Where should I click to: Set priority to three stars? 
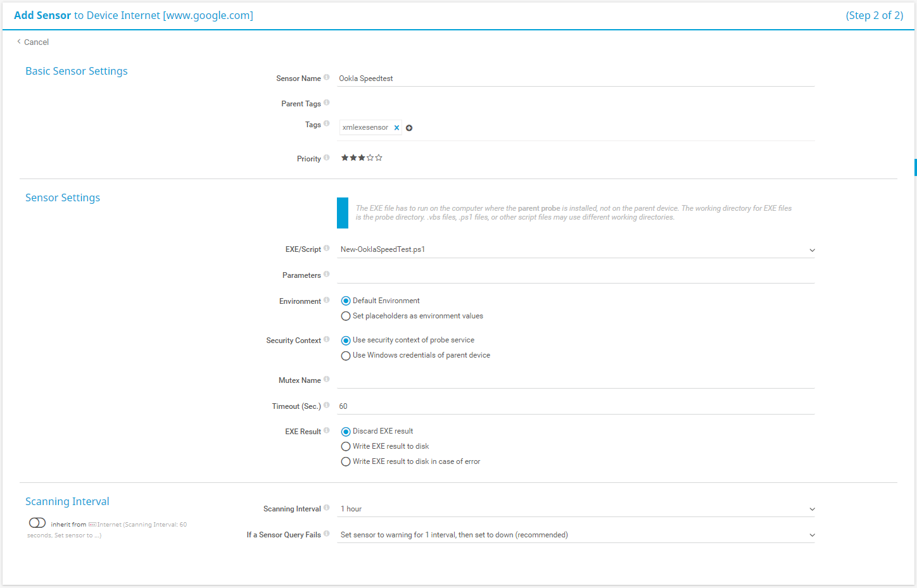362,158
